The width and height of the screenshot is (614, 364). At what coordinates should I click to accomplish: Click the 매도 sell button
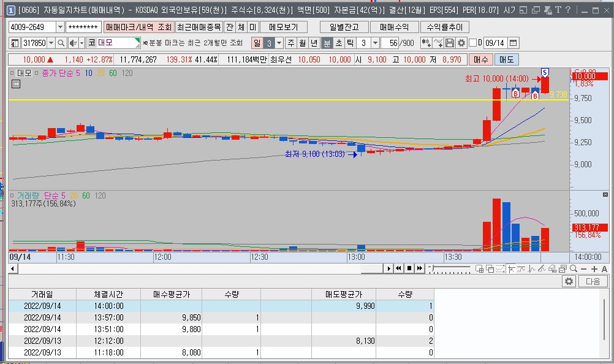(x=506, y=59)
